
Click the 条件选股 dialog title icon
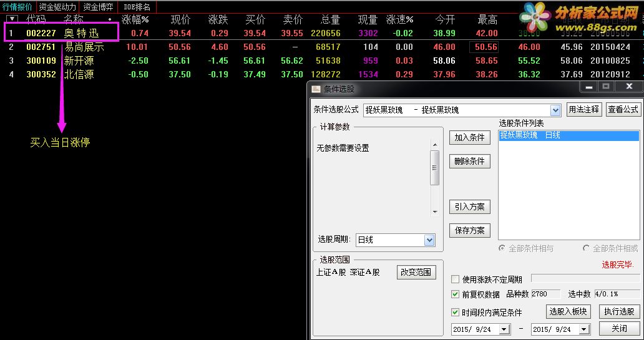[316, 89]
